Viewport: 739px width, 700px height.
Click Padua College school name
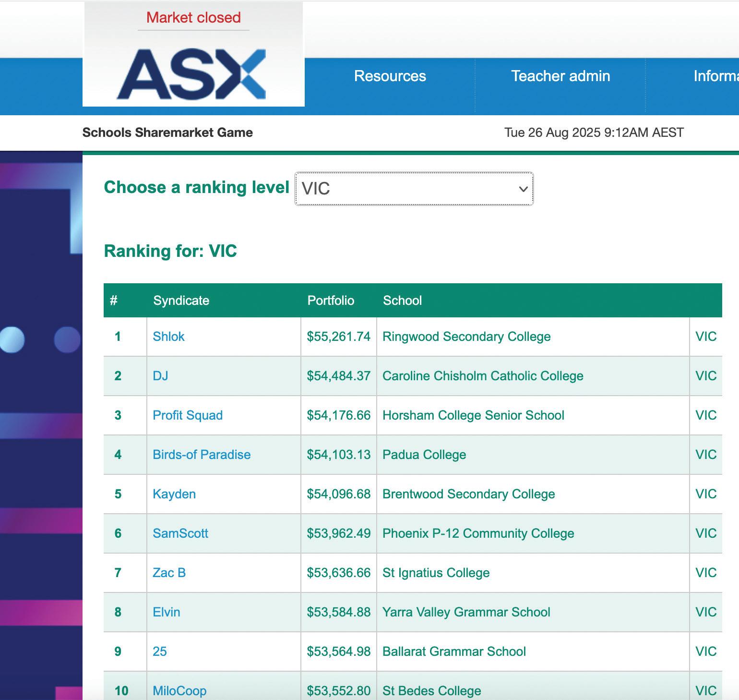coord(424,455)
